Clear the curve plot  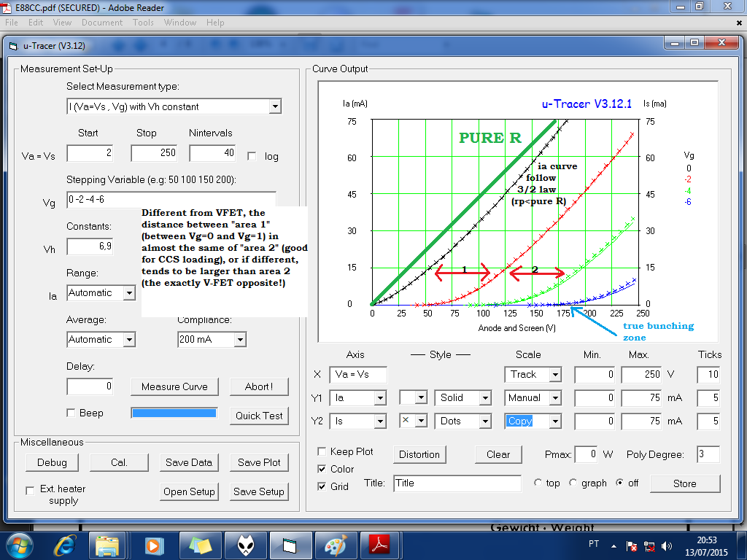[x=498, y=454]
